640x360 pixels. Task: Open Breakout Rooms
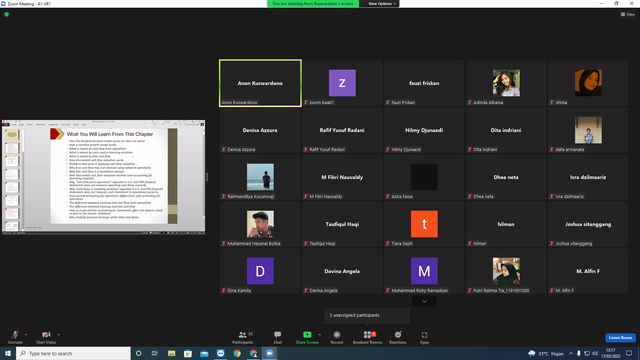click(x=367, y=337)
